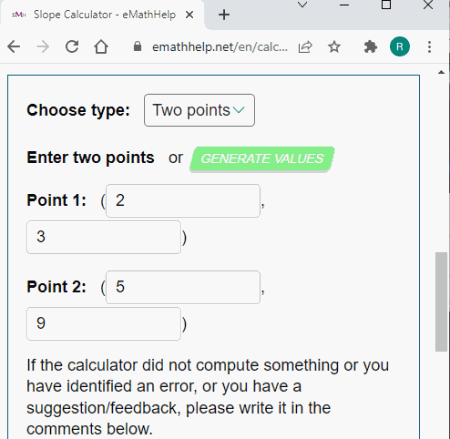
Task: Focus Point 1 x field containing 2
Action: pos(183,201)
